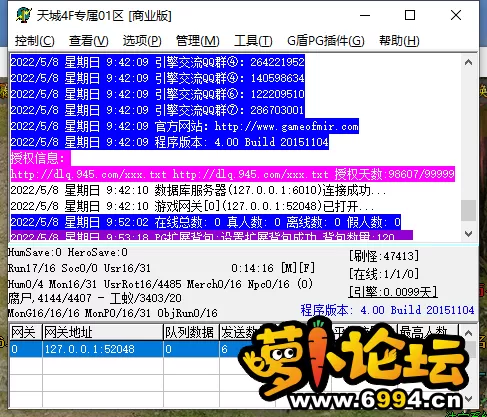Click the 0:14:16 uptime timer

coord(252,268)
